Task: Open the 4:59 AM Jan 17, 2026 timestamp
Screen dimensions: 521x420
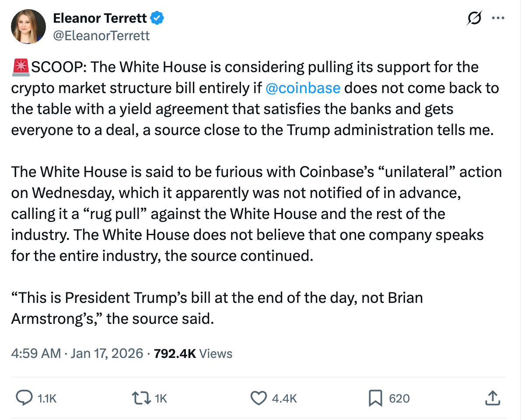Action: tap(77, 353)
